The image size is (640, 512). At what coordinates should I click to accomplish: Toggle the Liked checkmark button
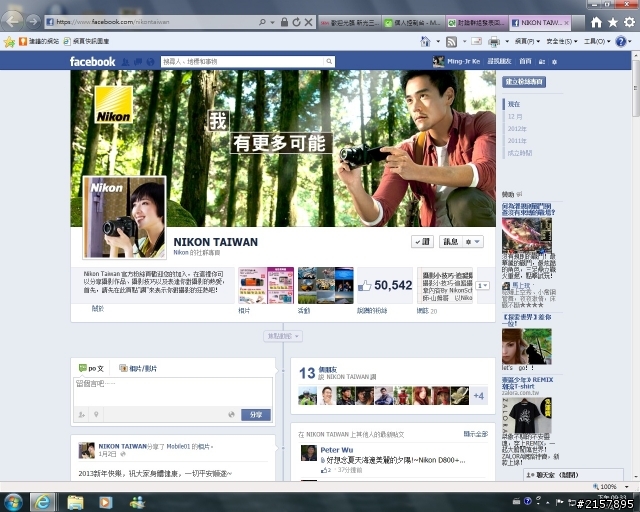point(422,242)
